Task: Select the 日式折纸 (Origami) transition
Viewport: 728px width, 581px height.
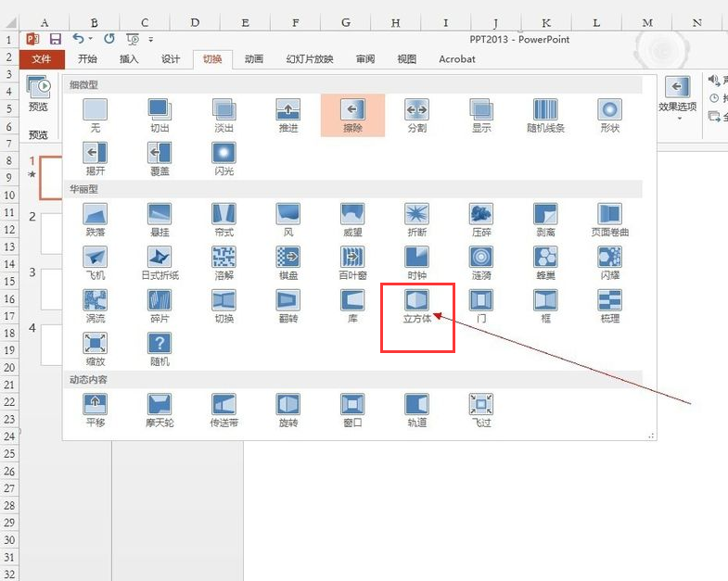Action: pos(160,258)
